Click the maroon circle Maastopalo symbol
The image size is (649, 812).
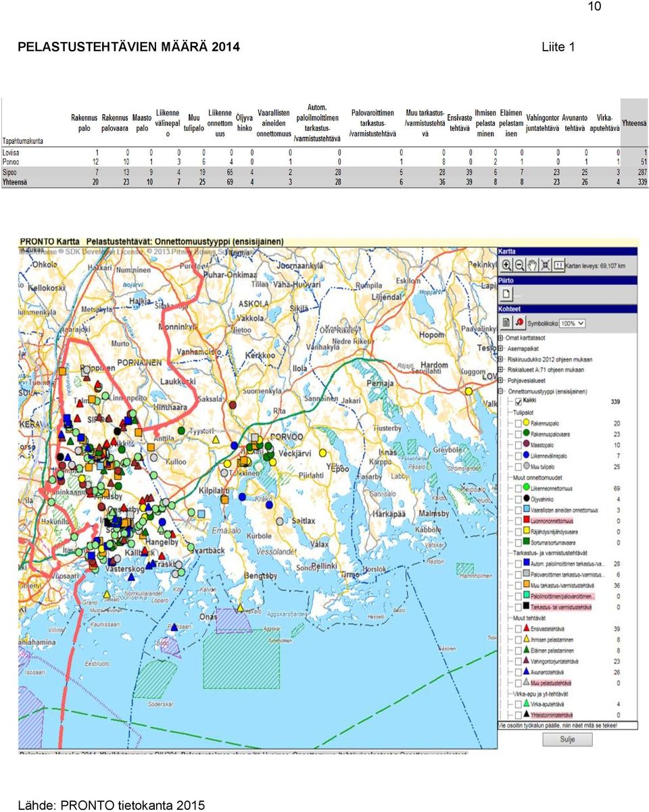click(526, 445)
